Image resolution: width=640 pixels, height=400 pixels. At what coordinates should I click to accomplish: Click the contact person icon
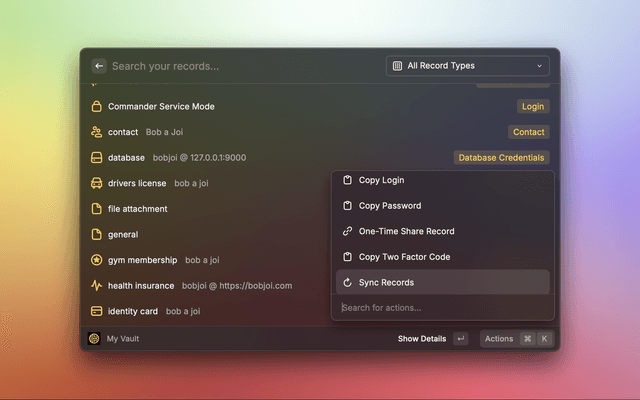click(x=97, y=132)
